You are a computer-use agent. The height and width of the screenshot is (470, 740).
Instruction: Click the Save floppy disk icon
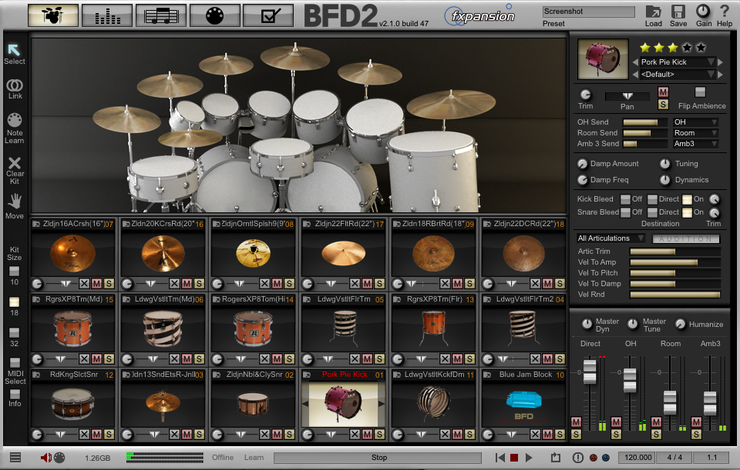(678, 11)
